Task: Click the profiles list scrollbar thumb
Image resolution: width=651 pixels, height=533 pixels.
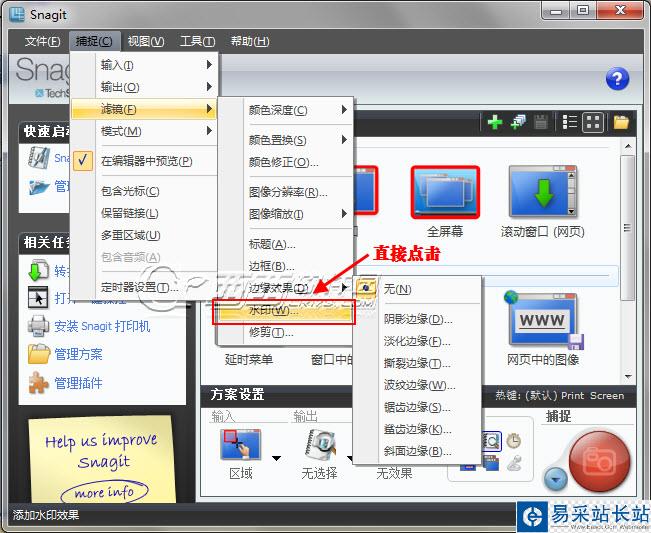Action: click(627, 227)
